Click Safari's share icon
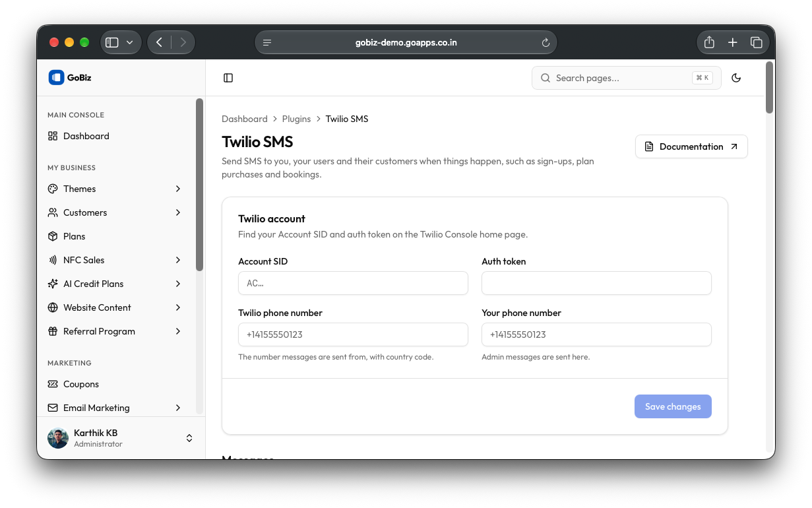This screenshot has width=812, height=508. [709, 42]
